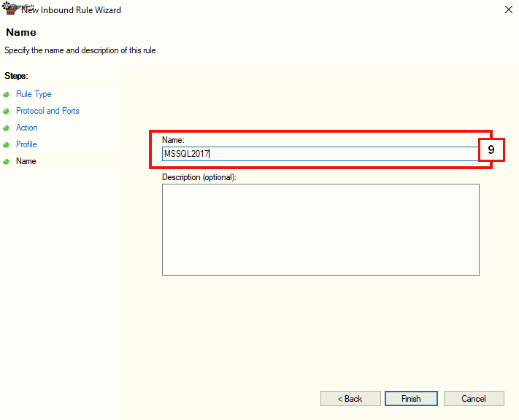Click green bullet beside Protocol and Ports

pyautogui.click(x=6, y=111)
